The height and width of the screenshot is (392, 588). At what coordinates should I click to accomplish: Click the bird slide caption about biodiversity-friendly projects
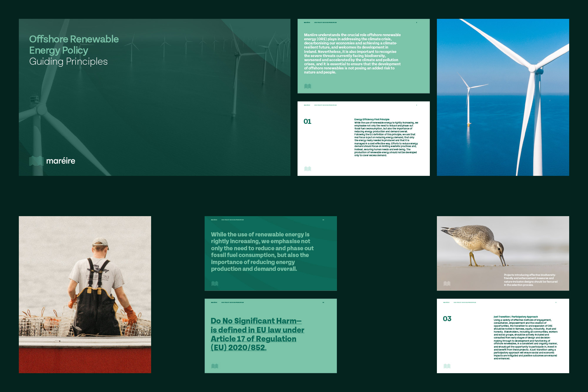(530, 280)
